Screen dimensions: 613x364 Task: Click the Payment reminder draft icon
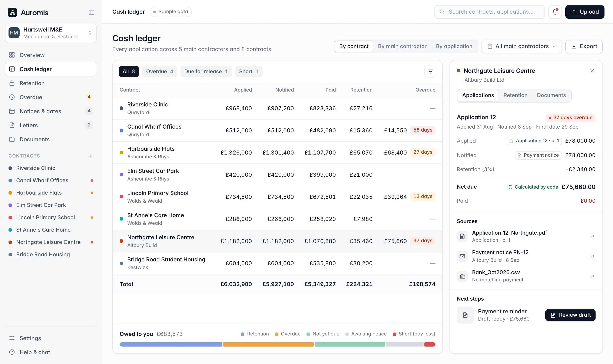pyautogui.click(x=465, y=315)
